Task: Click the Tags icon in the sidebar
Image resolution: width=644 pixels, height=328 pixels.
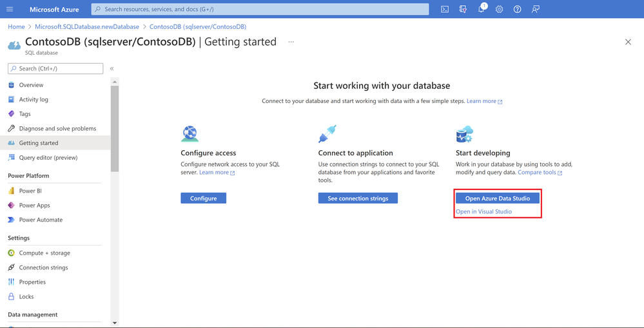Action: [12, 113]
